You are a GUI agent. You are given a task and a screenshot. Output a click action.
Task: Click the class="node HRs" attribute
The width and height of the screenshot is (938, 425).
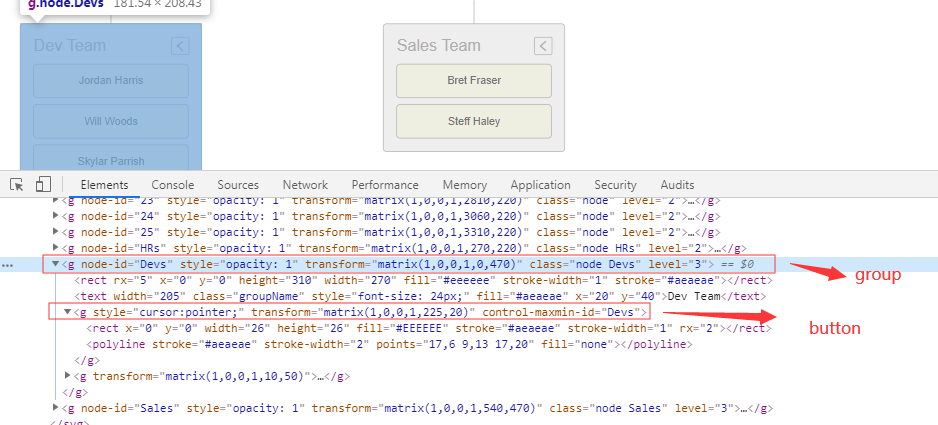coord(589,248)
